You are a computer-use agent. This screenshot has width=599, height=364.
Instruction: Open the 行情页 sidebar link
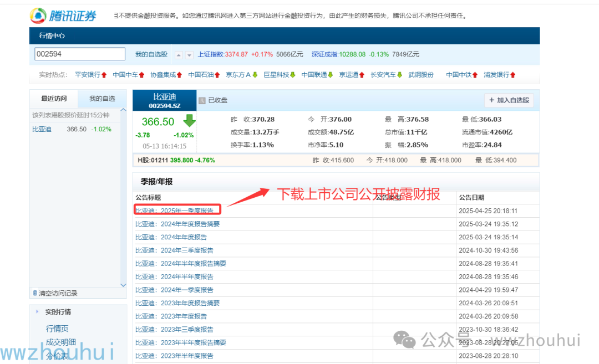57,329
